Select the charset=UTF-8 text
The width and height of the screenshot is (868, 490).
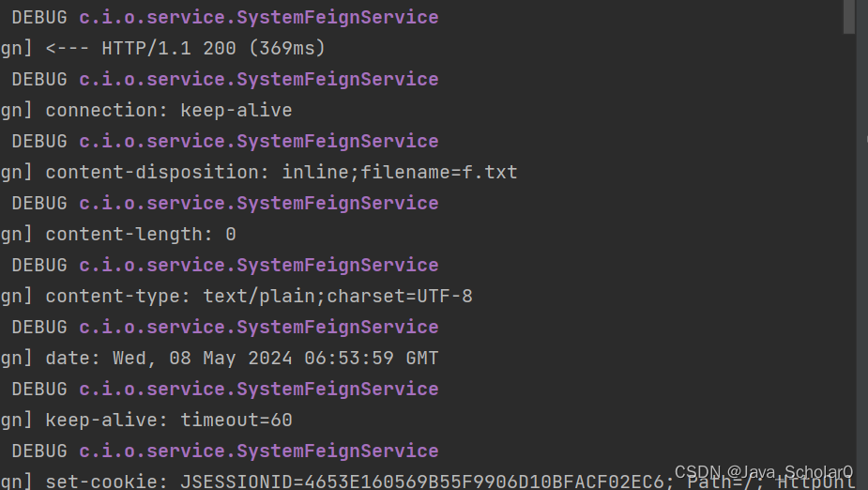click(x=400, y=297)
